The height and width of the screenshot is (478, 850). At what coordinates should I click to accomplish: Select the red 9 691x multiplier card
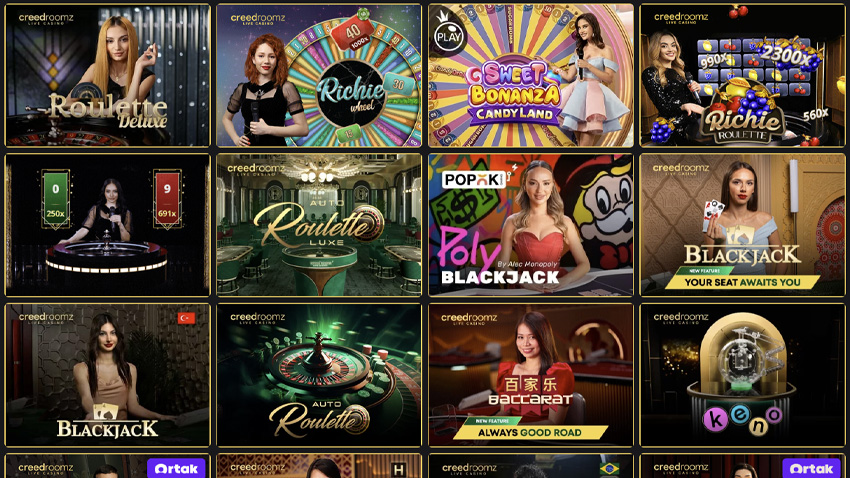(167, 199)
